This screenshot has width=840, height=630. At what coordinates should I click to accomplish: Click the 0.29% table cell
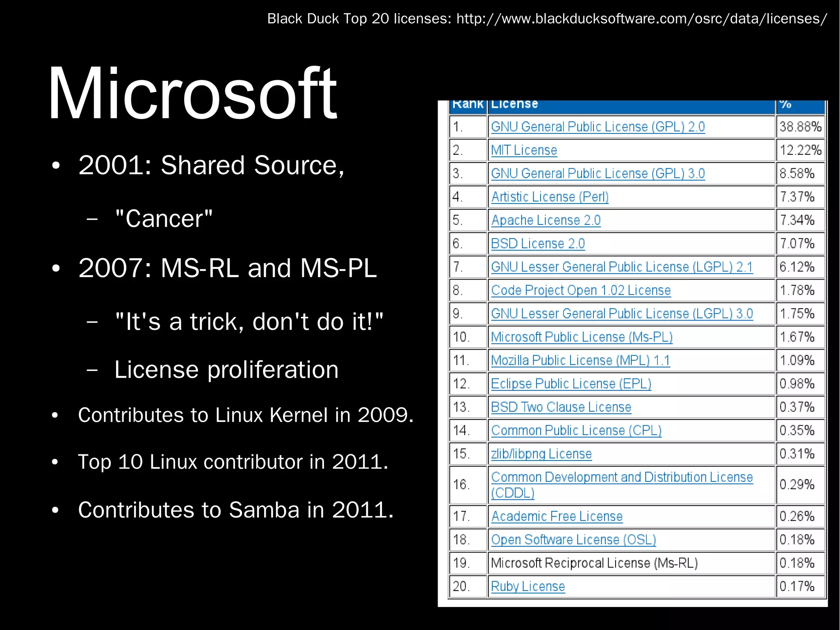click(800, 485)
